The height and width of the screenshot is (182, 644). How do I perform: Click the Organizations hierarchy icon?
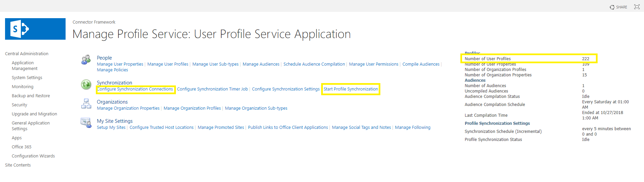(86, 104)
